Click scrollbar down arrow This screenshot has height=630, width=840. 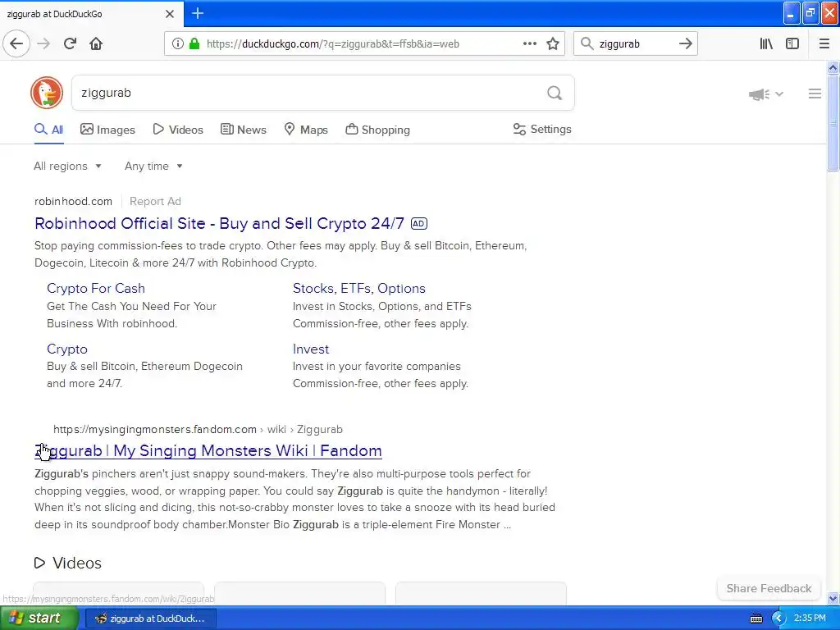point(833,598)
